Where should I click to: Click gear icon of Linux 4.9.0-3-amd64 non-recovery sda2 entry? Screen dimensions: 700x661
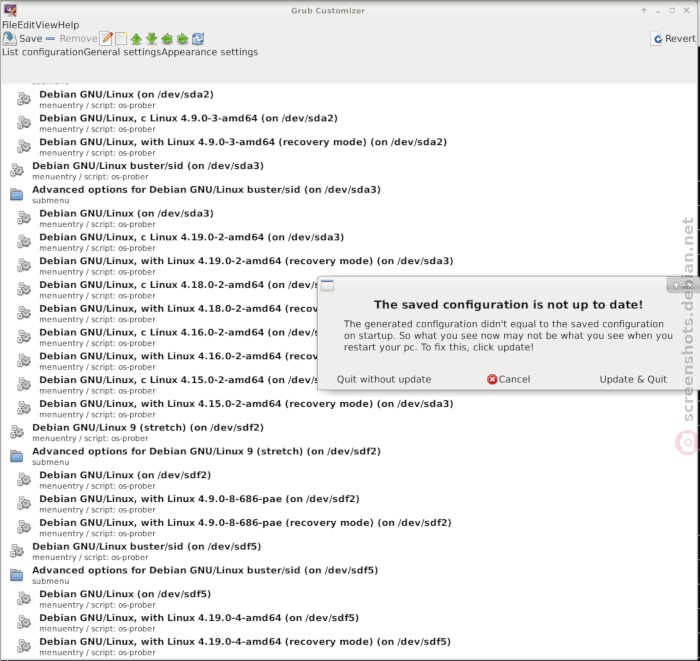click(24, 123)
